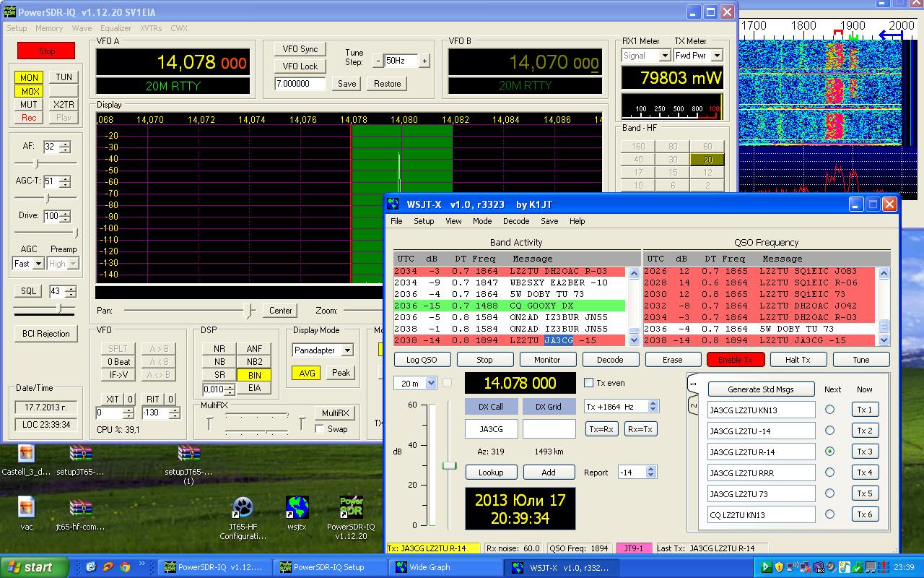Click the red Stop button in PowerSDR
Screen dimensions: 924x578
point(47,51)
